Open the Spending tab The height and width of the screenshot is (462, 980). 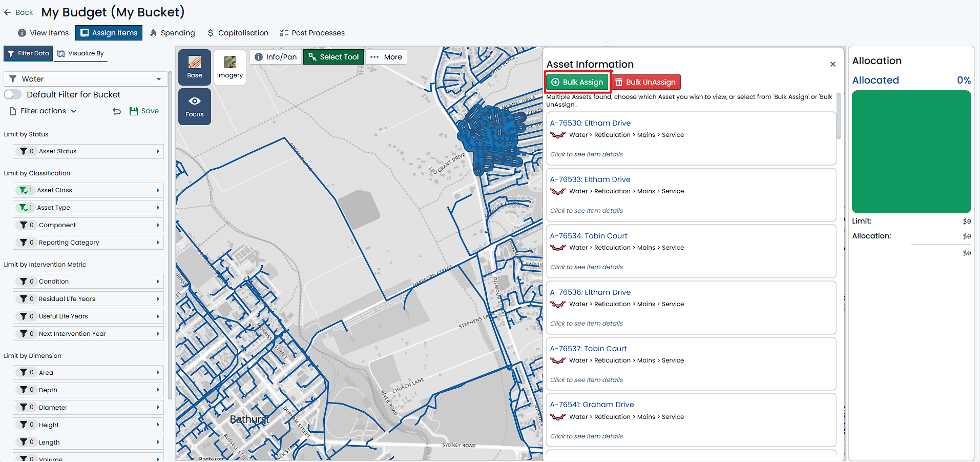[172, 33]
